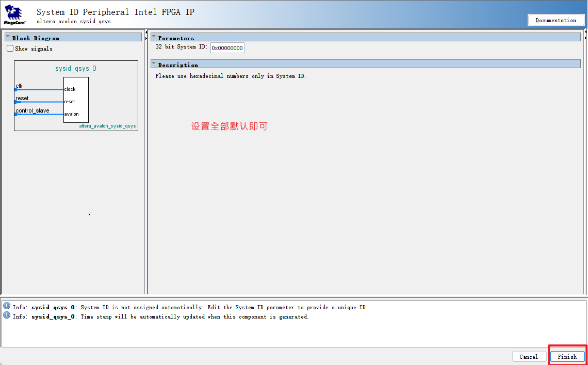
Task: Click the info icon beside the System ID message
Action: 6,306
